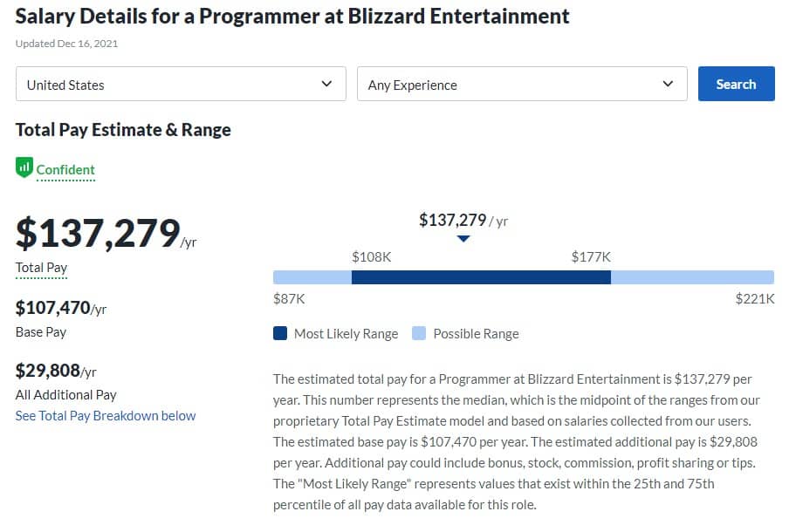796x532 pixels.
Task: Click the $108K range label
Action: coord(372,257)
